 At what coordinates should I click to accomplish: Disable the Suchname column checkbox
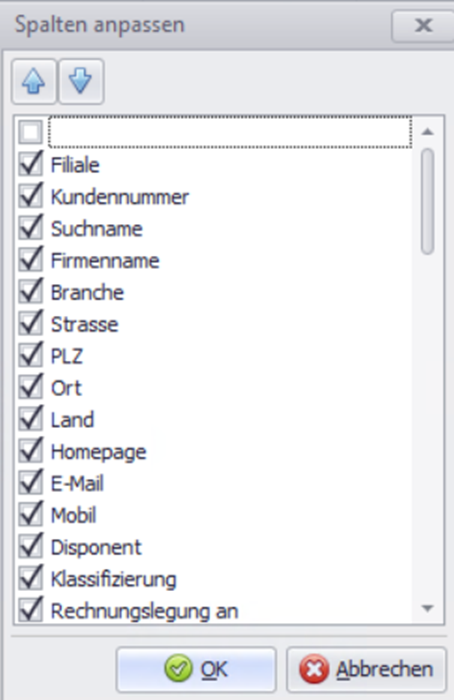click(x=30, y=228)
